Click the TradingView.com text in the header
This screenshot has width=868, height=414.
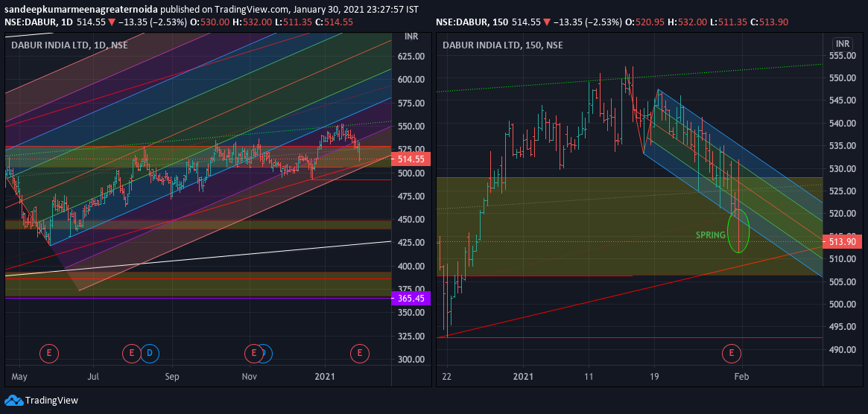[249, 10]
